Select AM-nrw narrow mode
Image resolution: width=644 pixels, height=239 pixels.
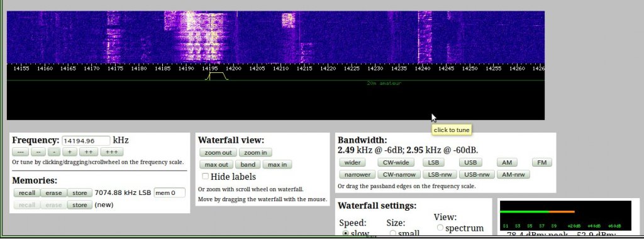[x=513, y=174]
